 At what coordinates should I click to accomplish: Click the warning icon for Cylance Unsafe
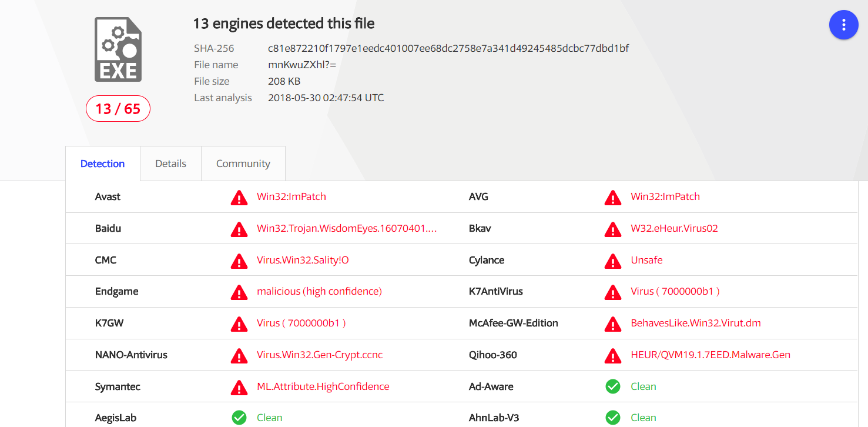[613, 261]
